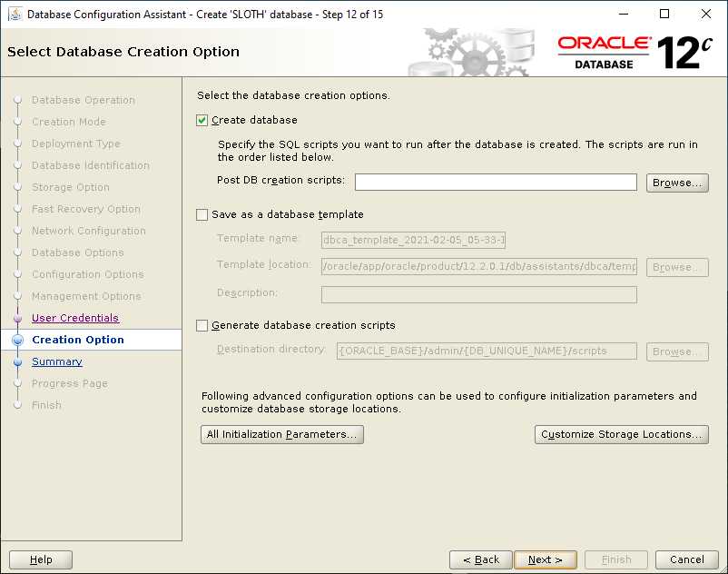Click the Template name field
This screenshot has width=728, height=574.
pyautogui.click(x=413, y=240)
